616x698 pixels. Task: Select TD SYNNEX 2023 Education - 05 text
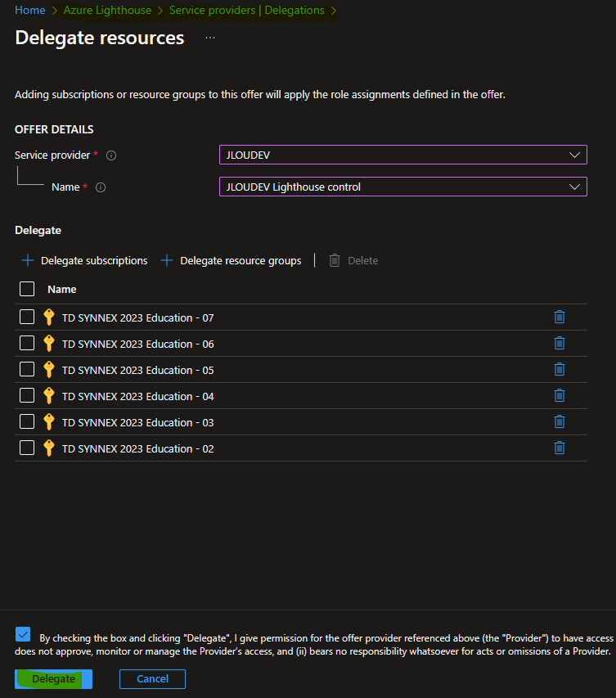coord(138,371)
